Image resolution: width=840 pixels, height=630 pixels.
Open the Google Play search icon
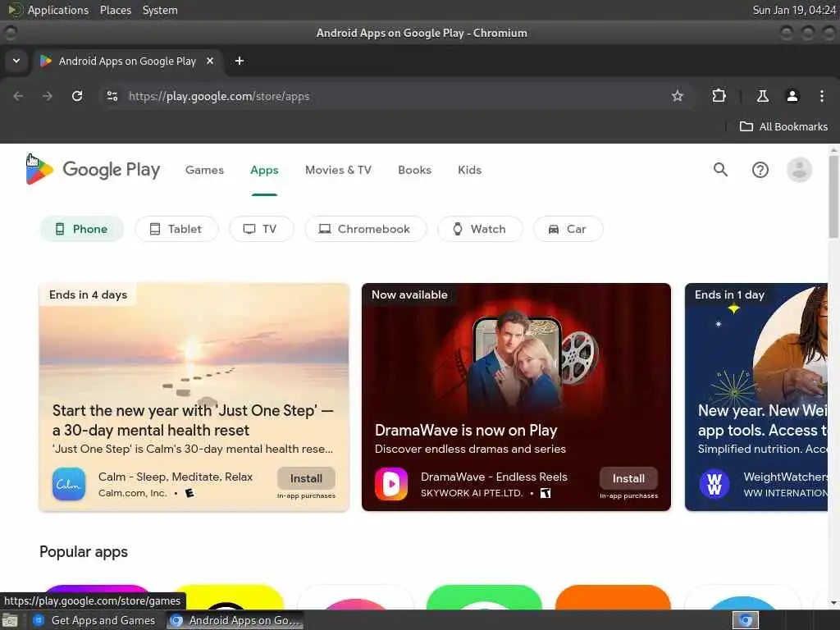[x=720, y=170]
